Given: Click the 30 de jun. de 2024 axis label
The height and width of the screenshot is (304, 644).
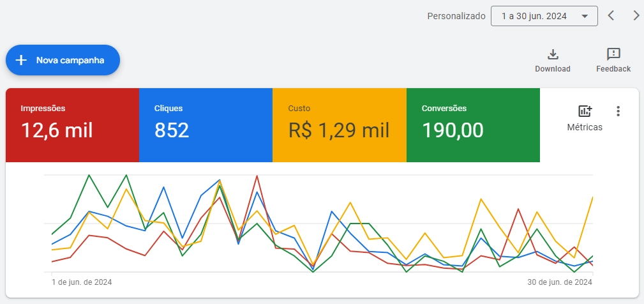Looking at the screenshot, I should point(560,282).
